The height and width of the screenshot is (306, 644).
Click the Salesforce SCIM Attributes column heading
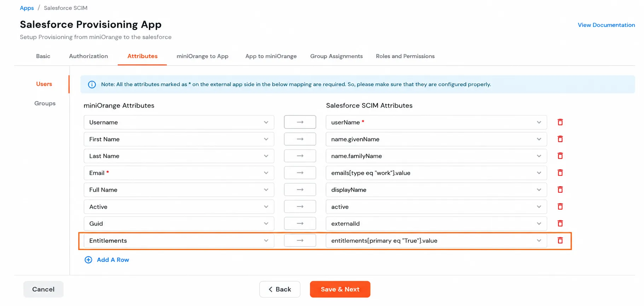[369, 106]
